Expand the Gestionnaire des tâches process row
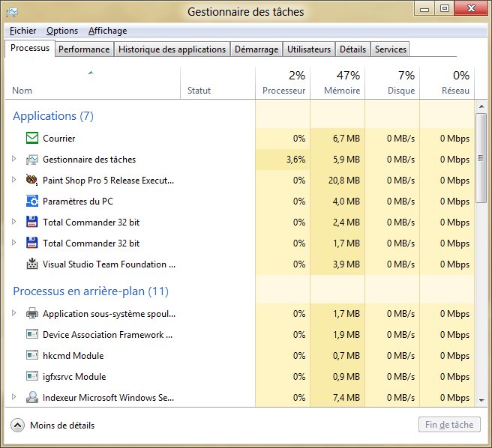 pos(14,160)
